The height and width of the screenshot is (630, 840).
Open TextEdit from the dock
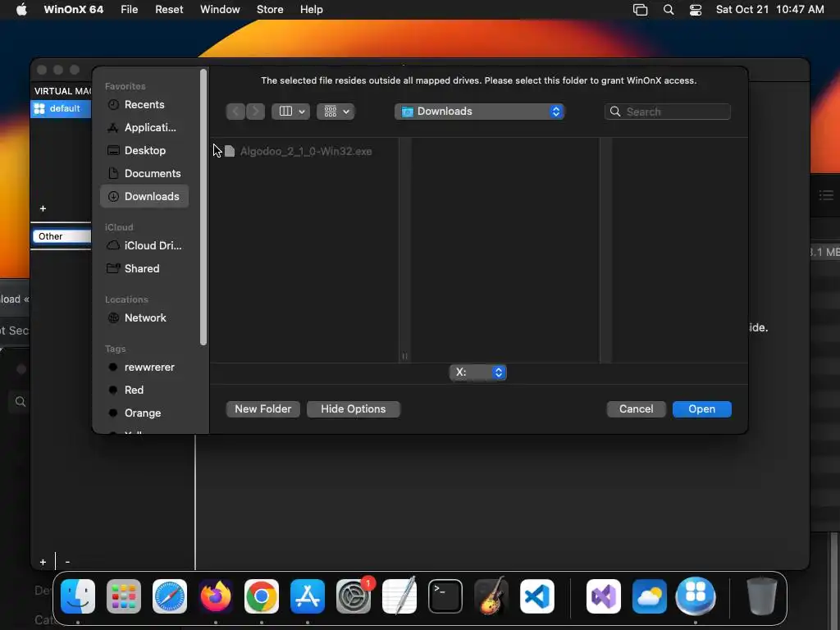(x=399, y=596)
